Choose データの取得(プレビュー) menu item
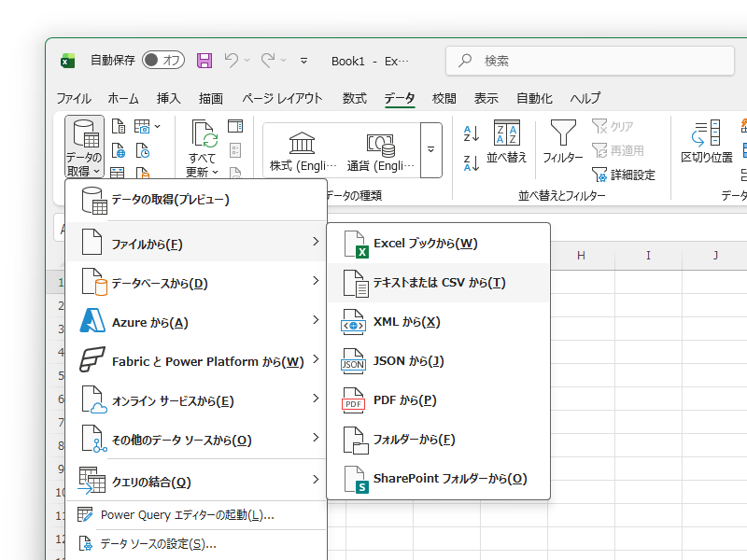Image resolution: width=747 pixels, height=560 pixels. [x=196, y=200]
